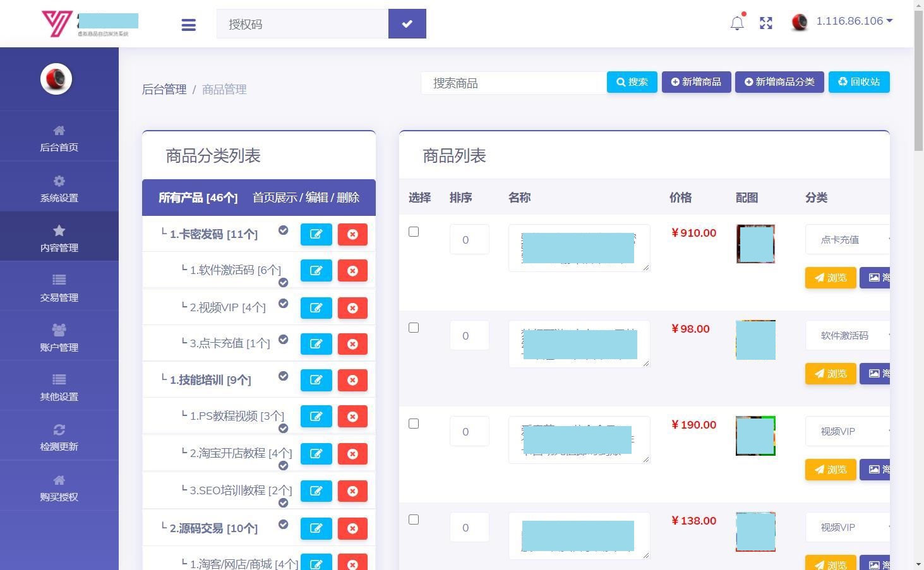Click the ¥190.00 product thumbnail image

[755, 436]
